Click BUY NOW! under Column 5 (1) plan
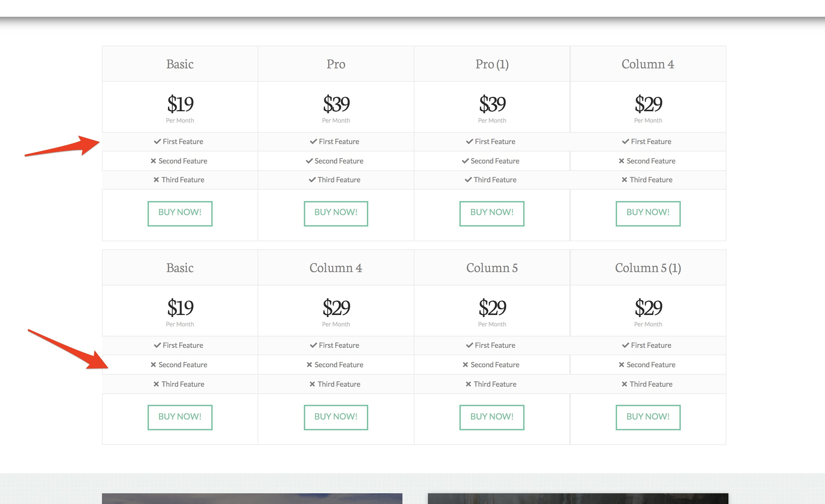The height and width of the screenshot is (504, 825). coord(648,418)
